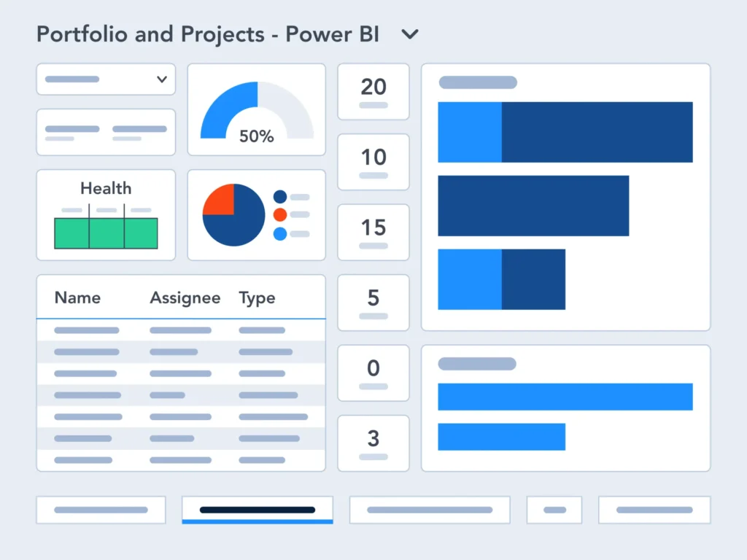Select the top horizontal bar chart visual

pos(565,197)
